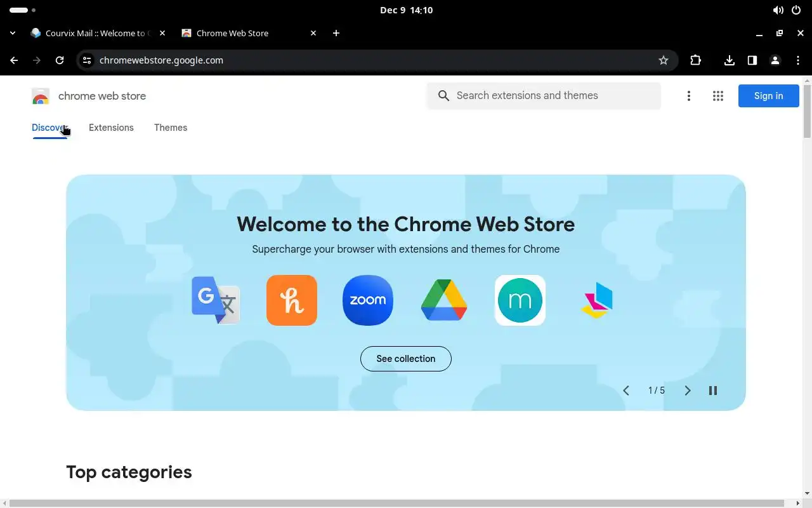Viewport: 812px width, 508px height.
Task: Focus the Search extensions and themes field
Action: pos(544,96)
